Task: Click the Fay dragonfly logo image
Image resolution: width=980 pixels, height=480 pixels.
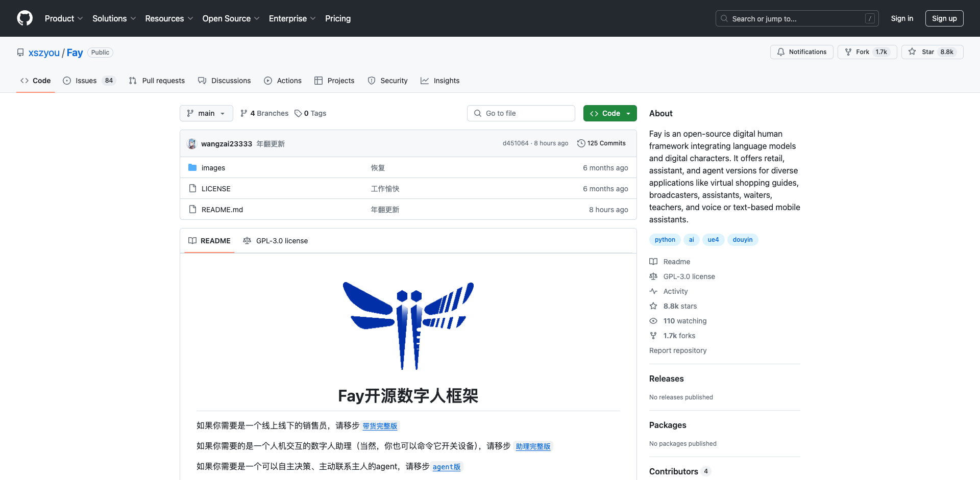Action: (x=408, y=325)
